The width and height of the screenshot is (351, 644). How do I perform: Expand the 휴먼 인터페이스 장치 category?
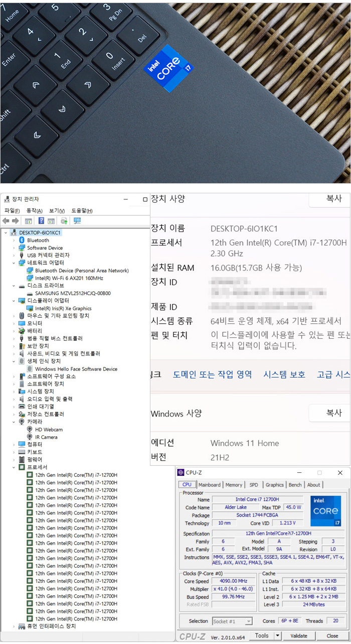(14, 626)
